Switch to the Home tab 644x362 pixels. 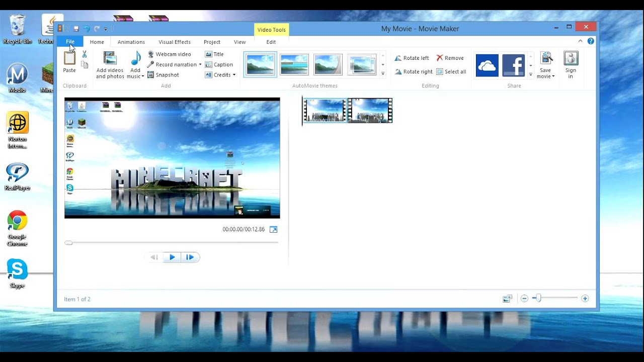pos(97,42)
